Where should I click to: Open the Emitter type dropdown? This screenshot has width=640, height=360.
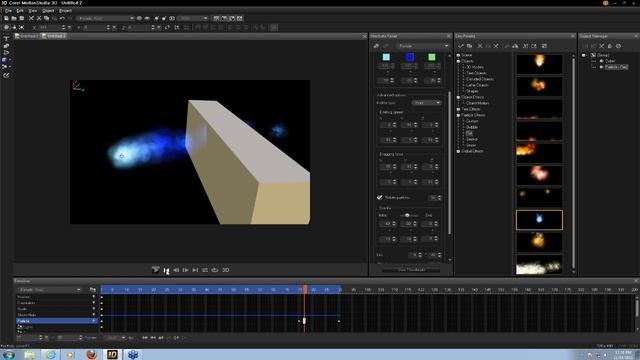tap(427, 103)
